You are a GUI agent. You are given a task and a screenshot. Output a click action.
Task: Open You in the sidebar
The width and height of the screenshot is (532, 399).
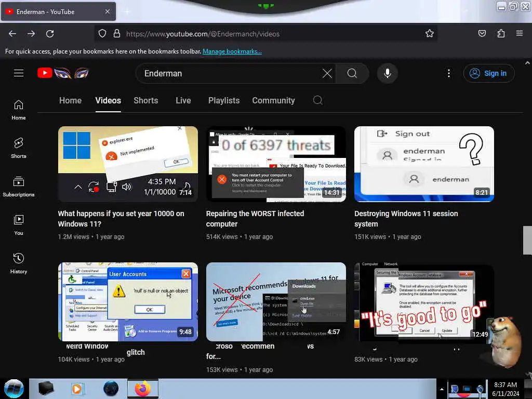[19, 225]
